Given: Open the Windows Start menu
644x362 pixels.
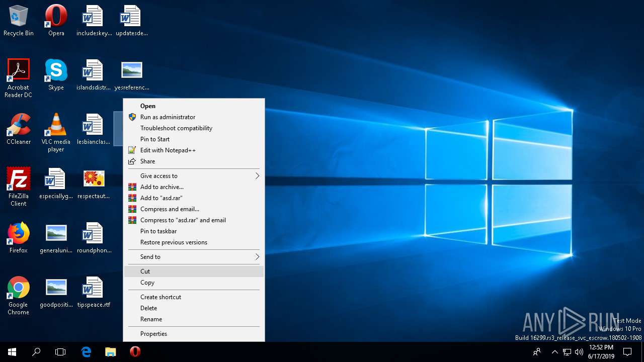Looking at the screenshot, I should click(x=12, y=352).
